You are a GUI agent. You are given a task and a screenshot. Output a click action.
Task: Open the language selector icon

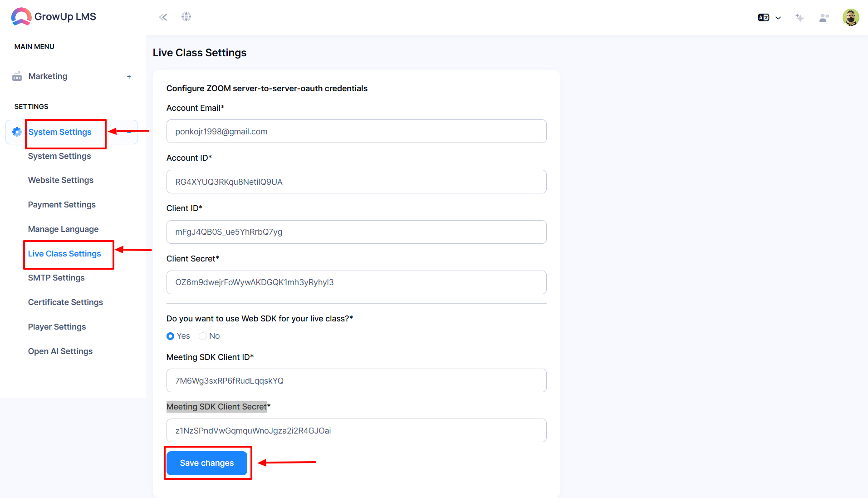pyautogui.click(x=764, y=18)
